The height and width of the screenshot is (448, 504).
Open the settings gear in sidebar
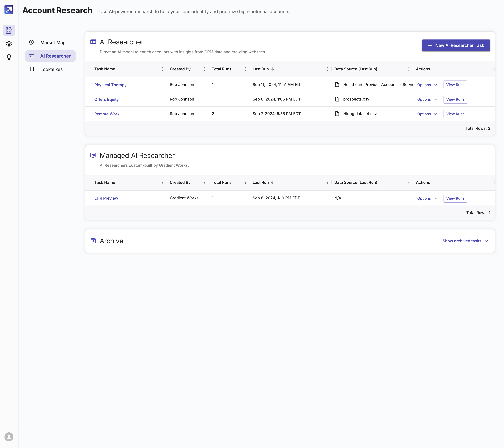coord(9,44)
